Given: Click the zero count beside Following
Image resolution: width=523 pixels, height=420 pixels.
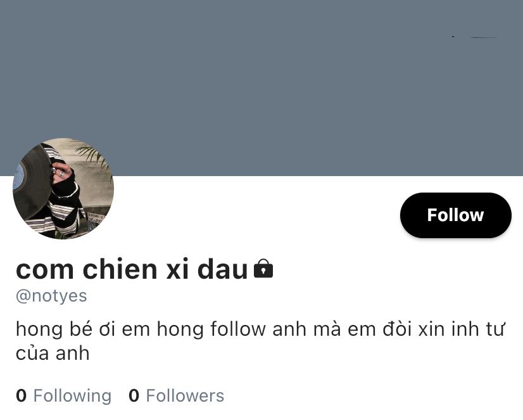Looking at the screenshot, I should (21, 396).
